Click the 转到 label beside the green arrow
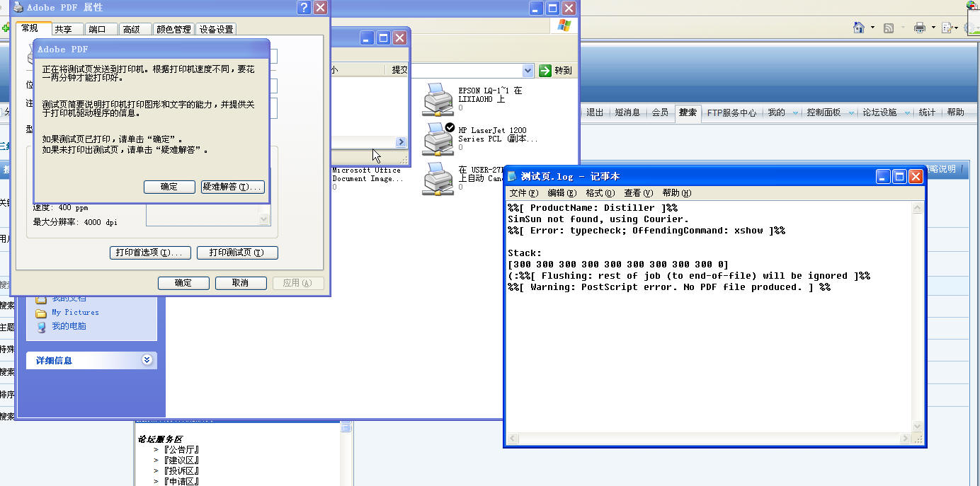 pos(563,71)
